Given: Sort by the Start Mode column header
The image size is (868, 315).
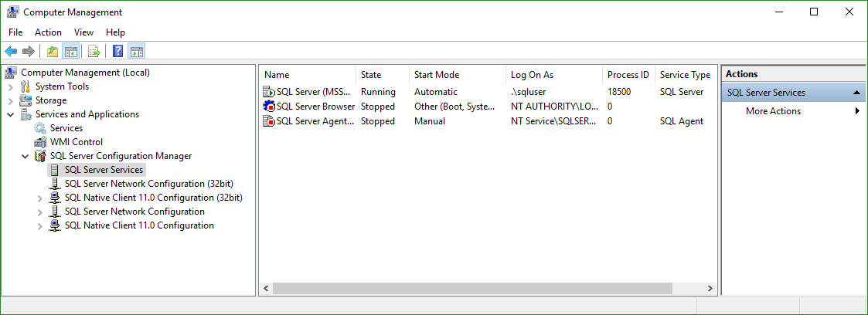Looking at the screenshot, I should pos(458,75).
